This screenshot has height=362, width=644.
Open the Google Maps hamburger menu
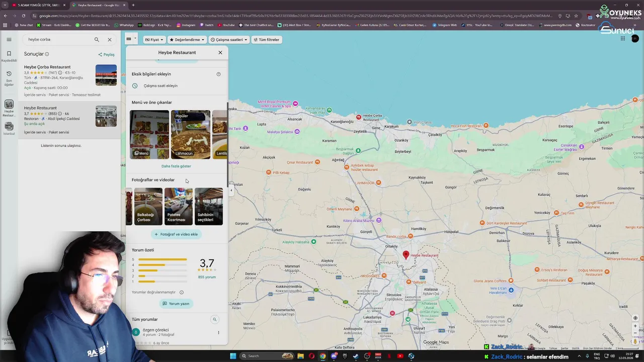click(9, 39)
